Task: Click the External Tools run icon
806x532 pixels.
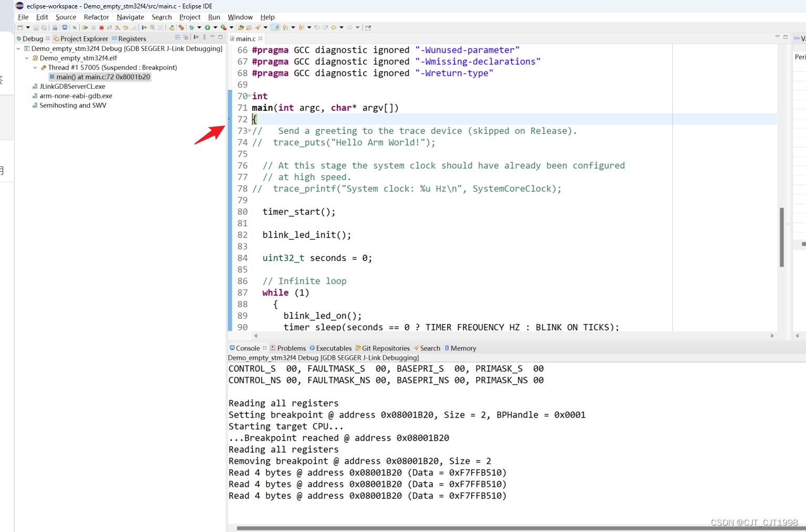Action: pyautogui.click(x=223, y=27)
